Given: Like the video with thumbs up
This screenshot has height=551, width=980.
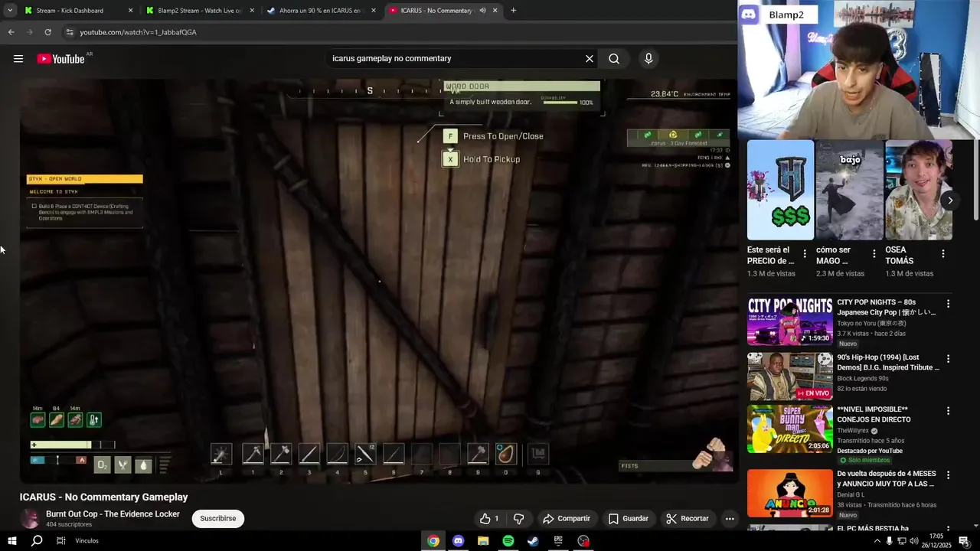Looking at the screenshot, I should click(489, 519).
